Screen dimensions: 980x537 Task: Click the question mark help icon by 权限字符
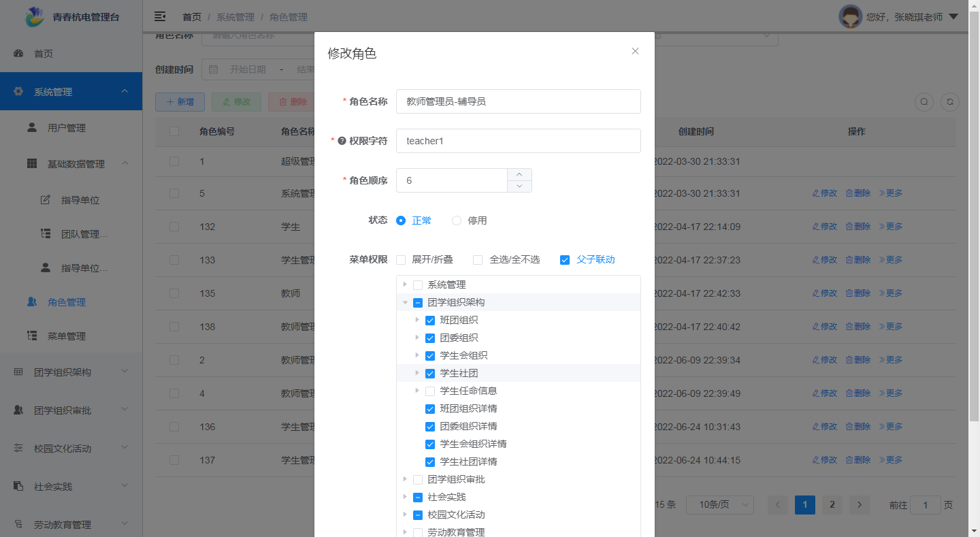pos(342,141)
